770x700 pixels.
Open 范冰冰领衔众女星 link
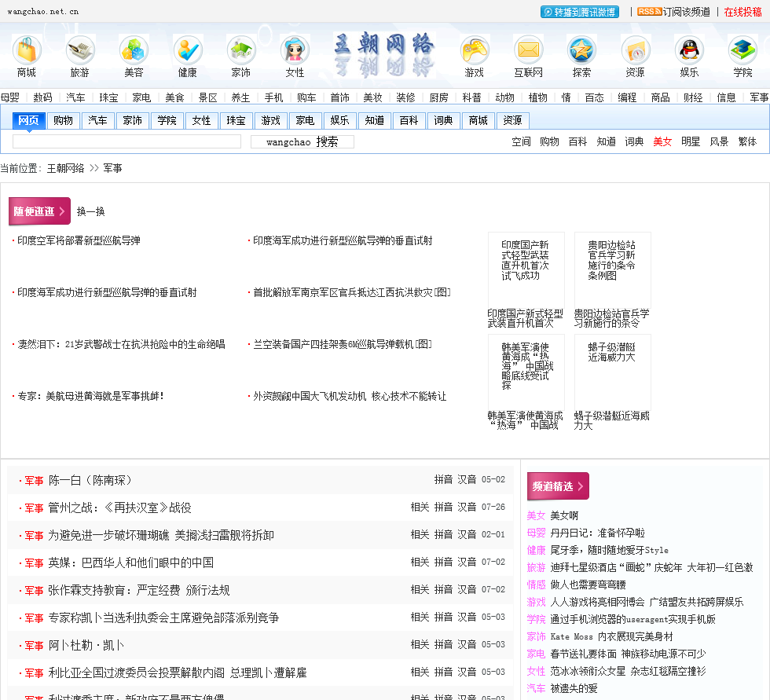[x=628, y=671]
